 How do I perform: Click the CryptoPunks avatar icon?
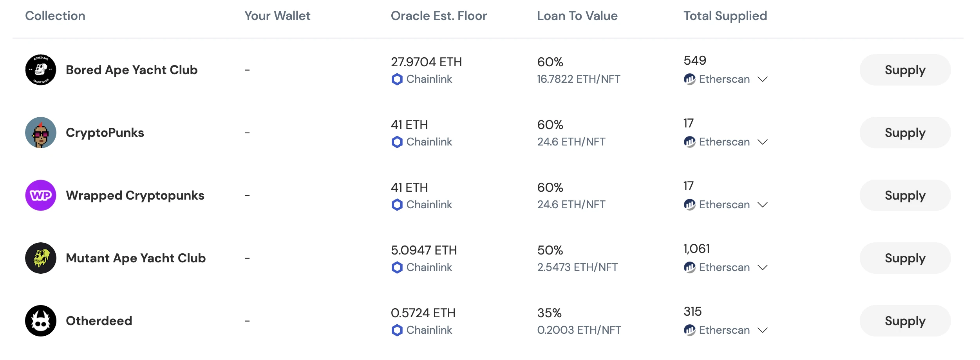41,133
